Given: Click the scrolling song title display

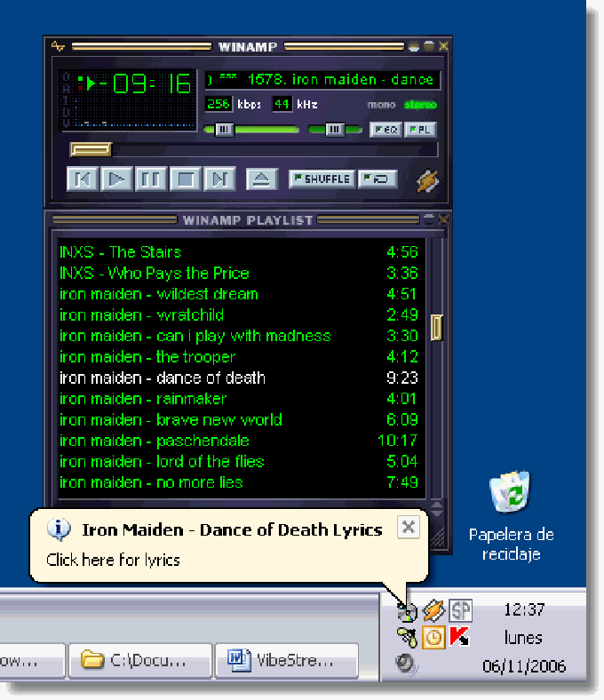Looking at the screenshot, I should point(322,80).
